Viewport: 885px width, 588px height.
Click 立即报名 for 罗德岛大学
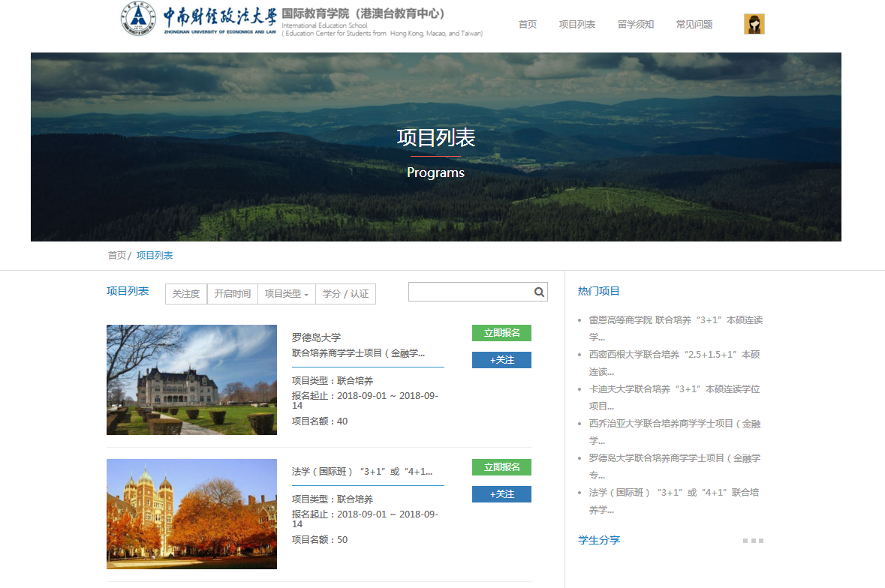pyautogui.click(x=501, y=333)
